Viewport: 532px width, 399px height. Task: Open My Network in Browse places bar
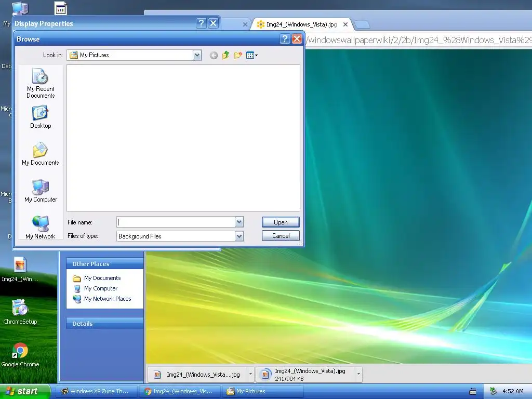click(x=41, y=228)
